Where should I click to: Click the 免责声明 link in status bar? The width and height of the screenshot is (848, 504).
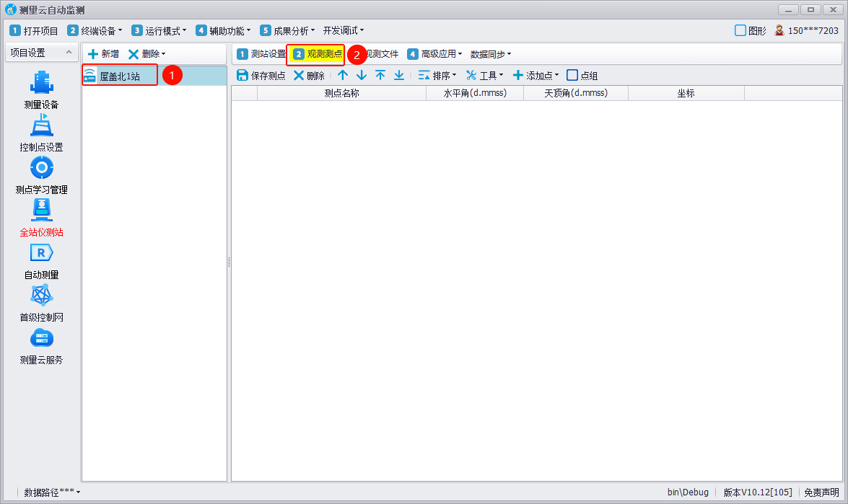coord(821,492)
